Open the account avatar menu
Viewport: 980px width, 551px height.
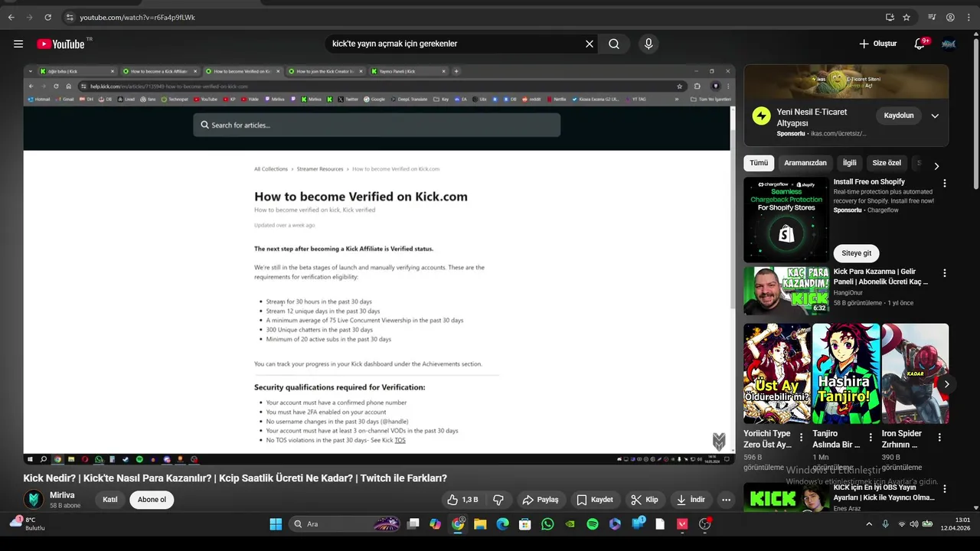[949, 44]
